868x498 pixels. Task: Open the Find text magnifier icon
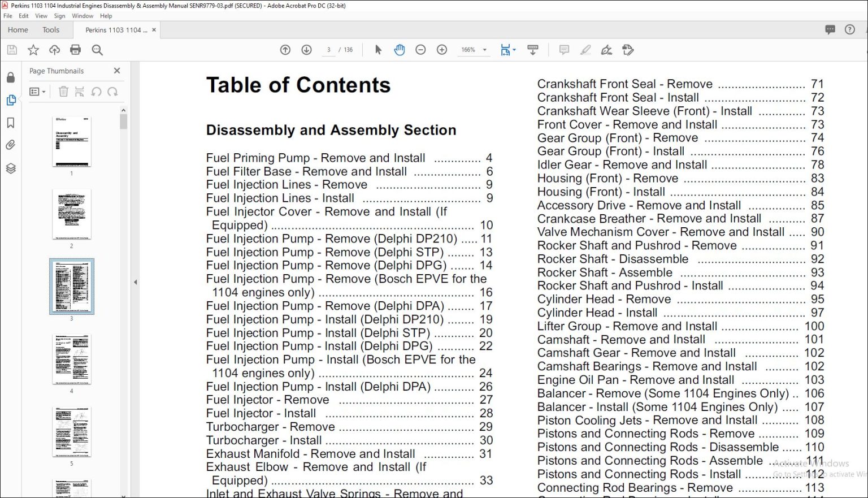click(x=97, y=50)
